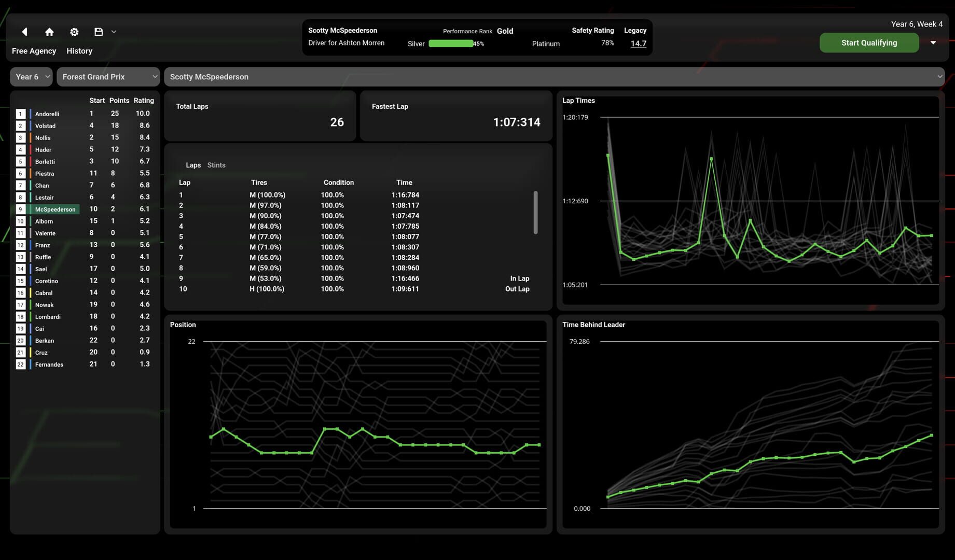Click the save icon in the toolbar
This screenshot has height=560, width=955.
98,32
